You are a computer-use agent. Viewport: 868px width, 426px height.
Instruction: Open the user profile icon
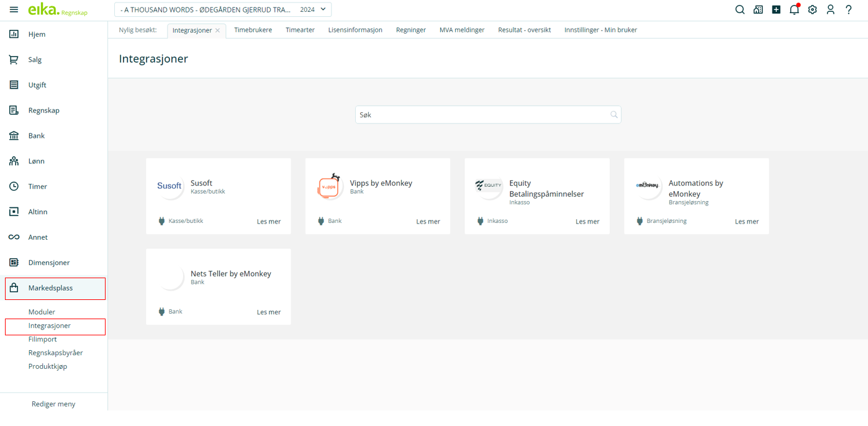[830, 10]
